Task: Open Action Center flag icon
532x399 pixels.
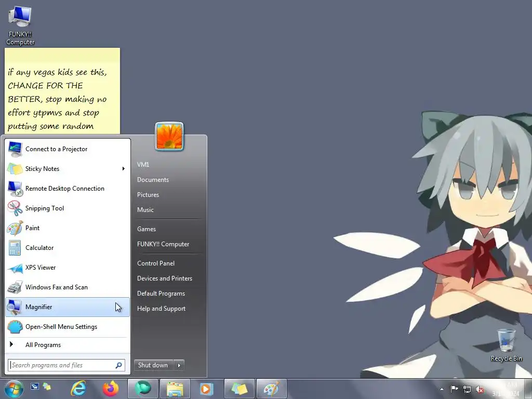Action: tap(454, 389)
